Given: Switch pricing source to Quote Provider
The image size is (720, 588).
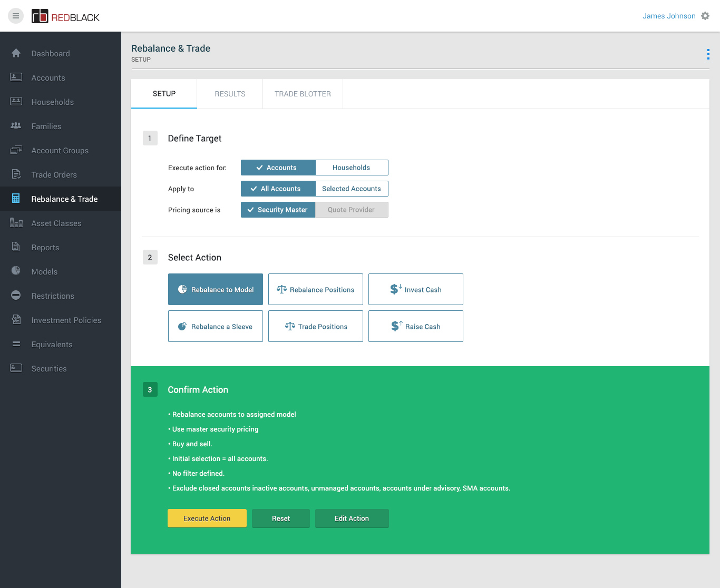Looking at the screenshot, I should pyautogui.click(x=352, y=210).
